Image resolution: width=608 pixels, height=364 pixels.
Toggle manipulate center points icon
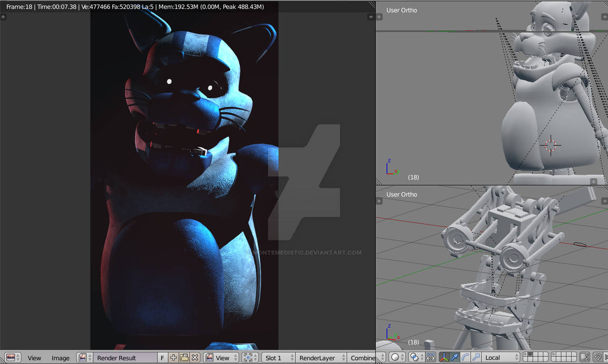[x=431, y=357]
